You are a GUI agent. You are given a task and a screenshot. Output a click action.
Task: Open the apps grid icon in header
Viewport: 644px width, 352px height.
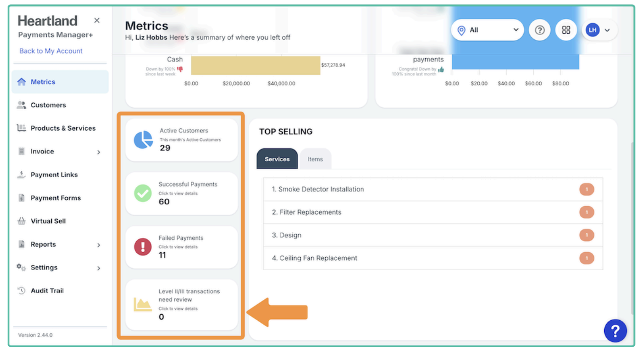566,30
